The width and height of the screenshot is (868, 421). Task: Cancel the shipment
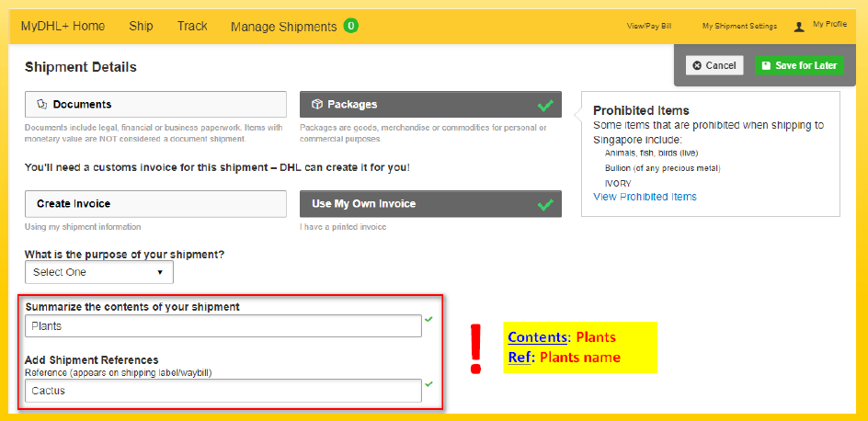pos(714,65)
